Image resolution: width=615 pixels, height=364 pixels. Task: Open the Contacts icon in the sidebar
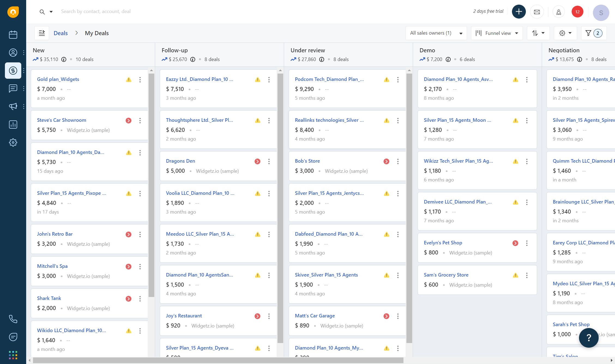click(13, 53)
